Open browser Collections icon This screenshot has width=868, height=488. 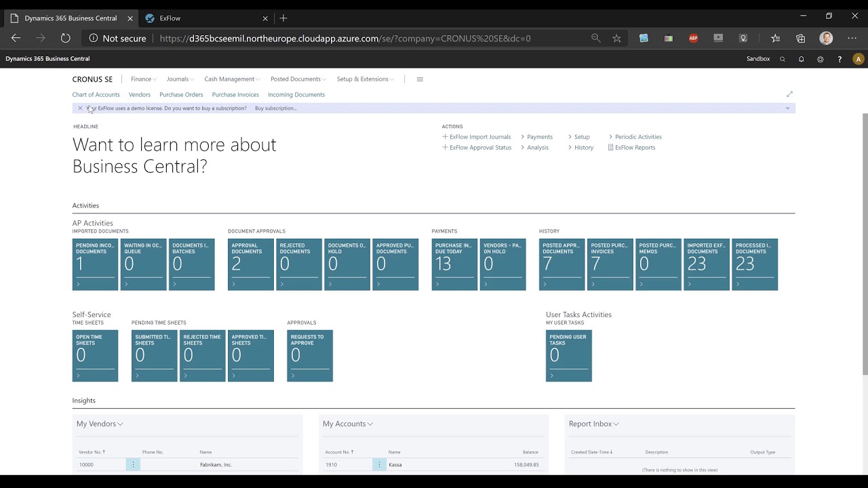click(x=801, y=39)
